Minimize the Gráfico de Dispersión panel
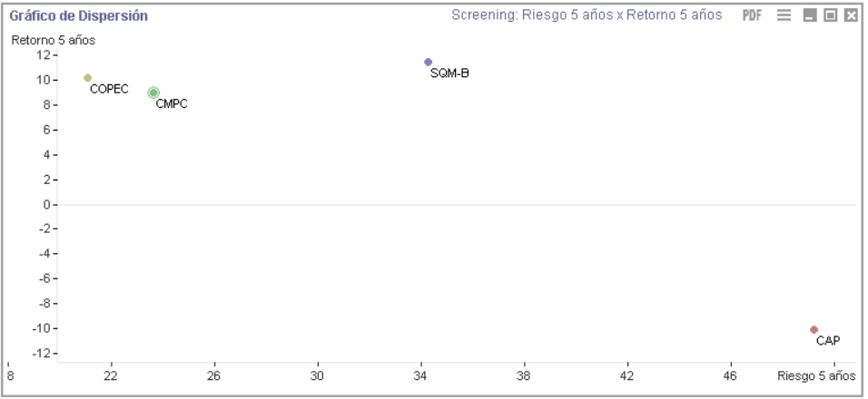This screenshot has width=868, height=399. (810, 15)
